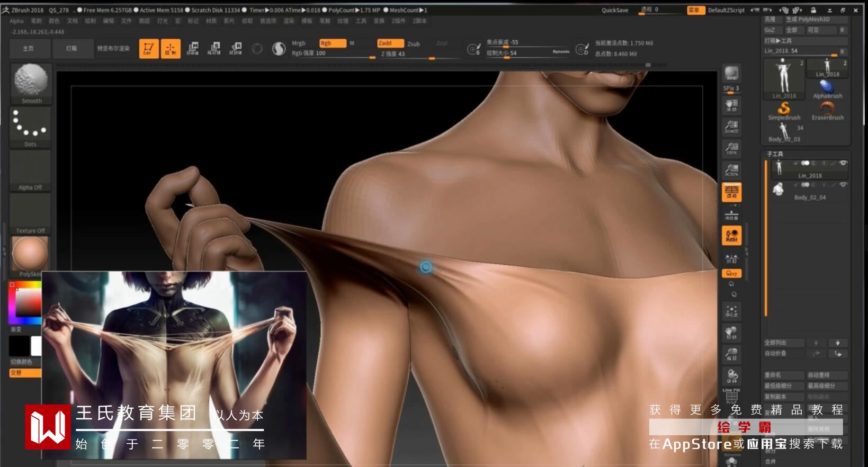Click the 主页 home button
The height and width of the screenshot is (467, 868).
pos(29,49)
